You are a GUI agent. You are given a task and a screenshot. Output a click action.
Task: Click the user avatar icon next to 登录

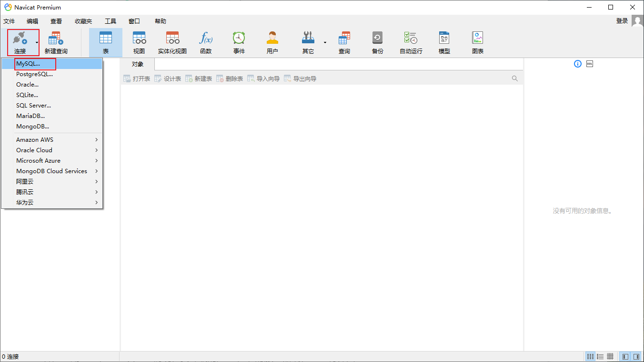(x=637, y=21)
